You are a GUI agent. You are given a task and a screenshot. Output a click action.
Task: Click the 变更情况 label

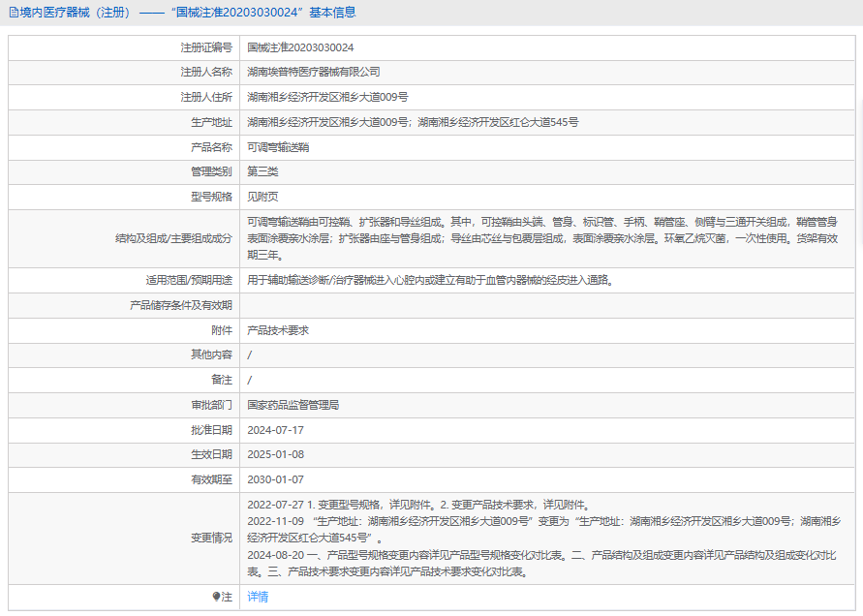[x=211, y=538]
